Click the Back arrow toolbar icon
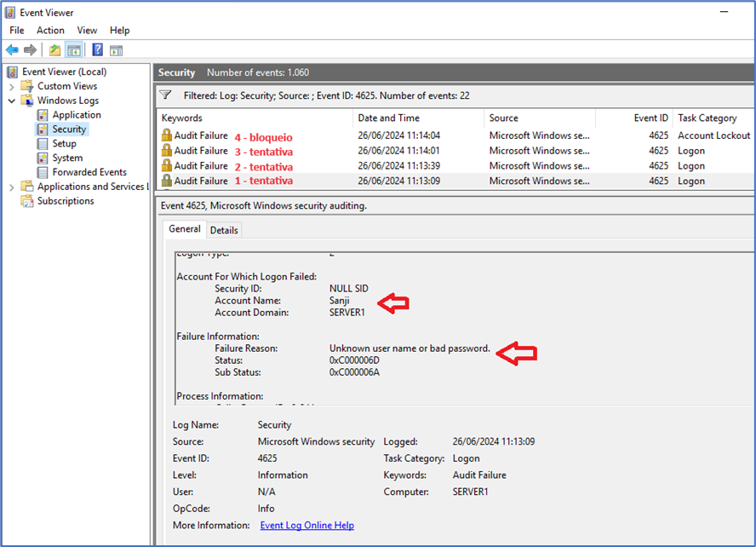This screenshot has height=547, width=756. coord(12,50)
